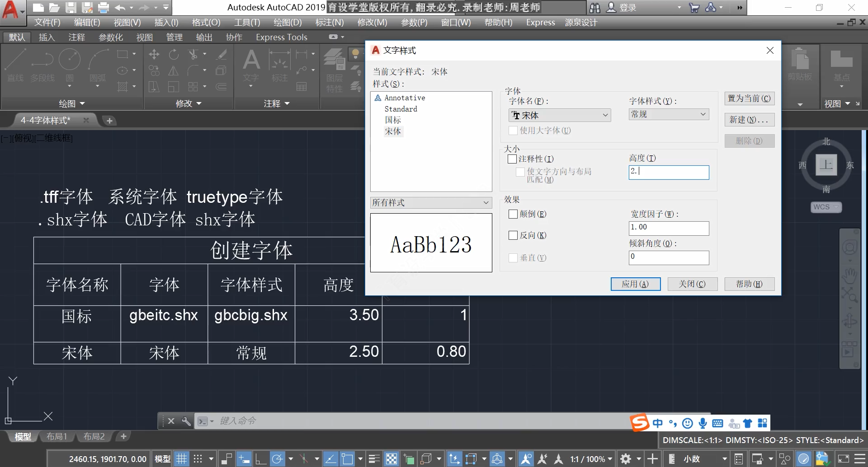Click the Close (关闭) button in dialog
This screenshot has width=868, height=467.
coord(692,284)
